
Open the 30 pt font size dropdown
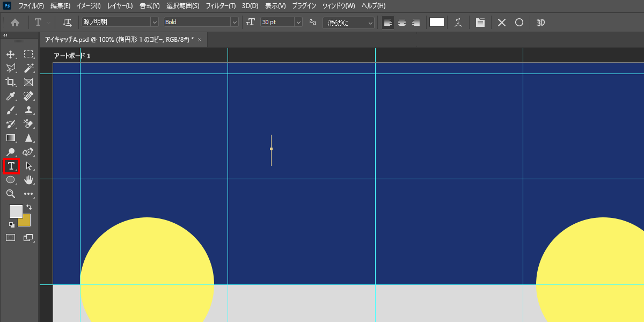(298, 22)
